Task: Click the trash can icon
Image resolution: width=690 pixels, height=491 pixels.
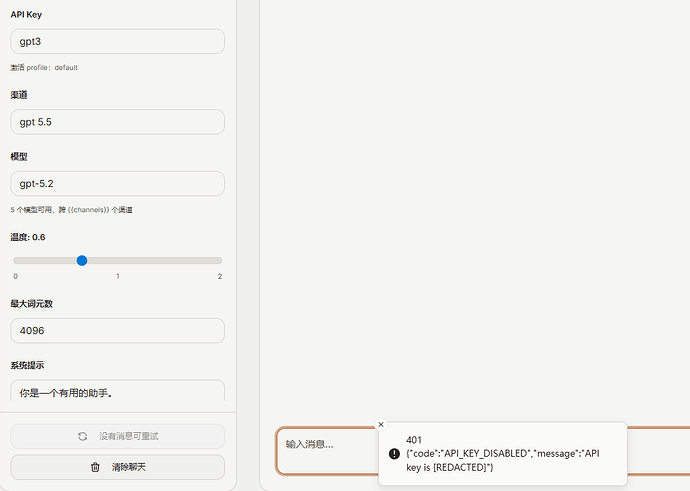Action: 95,467
